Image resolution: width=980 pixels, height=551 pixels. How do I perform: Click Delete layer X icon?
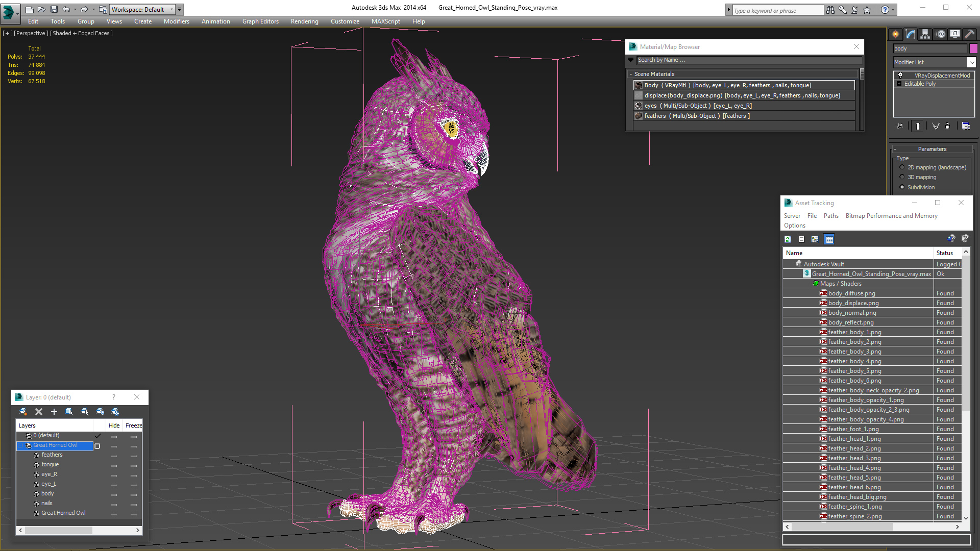[39, 412]
